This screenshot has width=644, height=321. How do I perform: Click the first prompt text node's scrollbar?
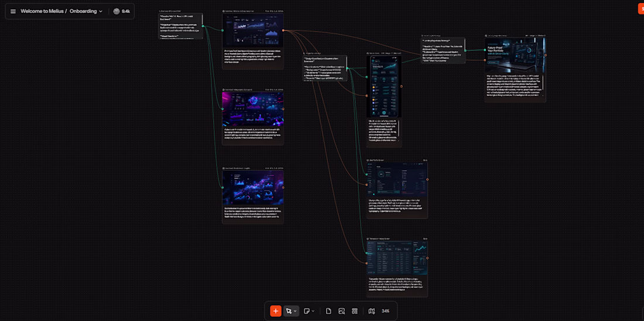pos(201,20)
